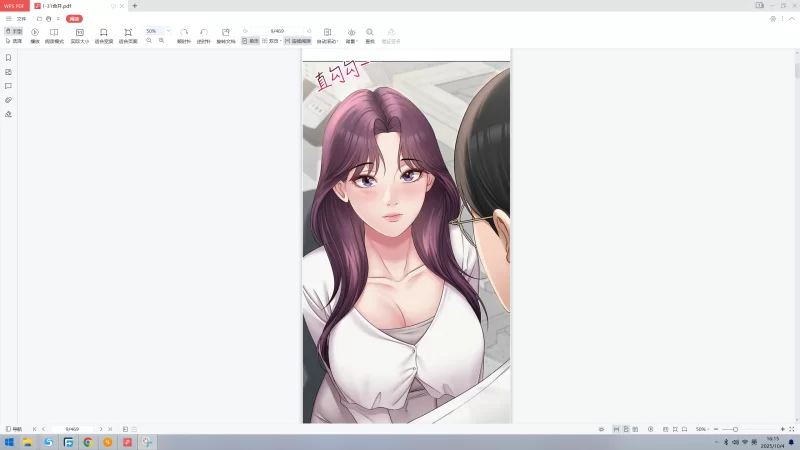Launch Chrome from taskbar
Viewport: 800px width, 450px height.
[88, 442]
